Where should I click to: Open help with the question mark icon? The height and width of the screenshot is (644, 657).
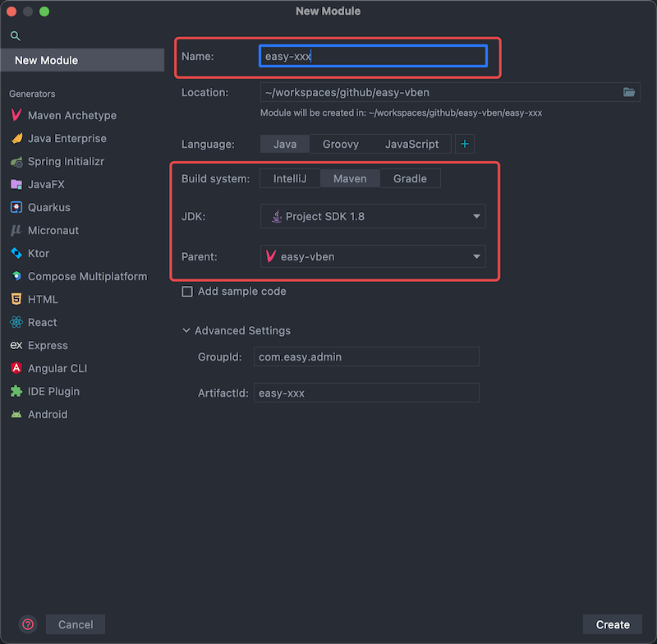pos(28,624)
